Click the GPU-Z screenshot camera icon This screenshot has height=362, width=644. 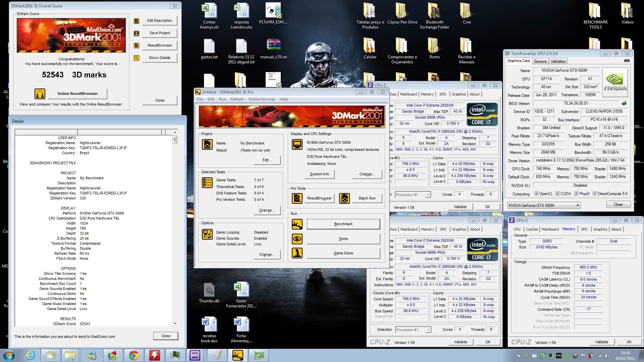(x=627, y=61)
